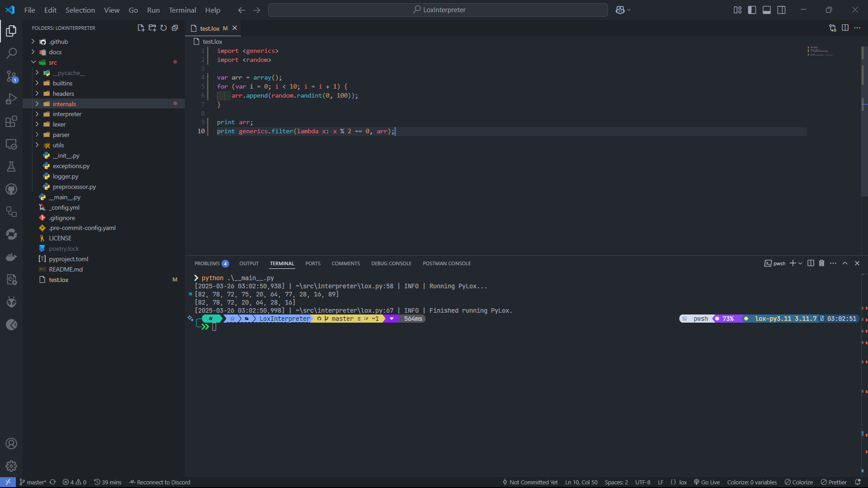868x488 pixels.
Task: Open the Search view in activity bar
Action: (11, 53)
